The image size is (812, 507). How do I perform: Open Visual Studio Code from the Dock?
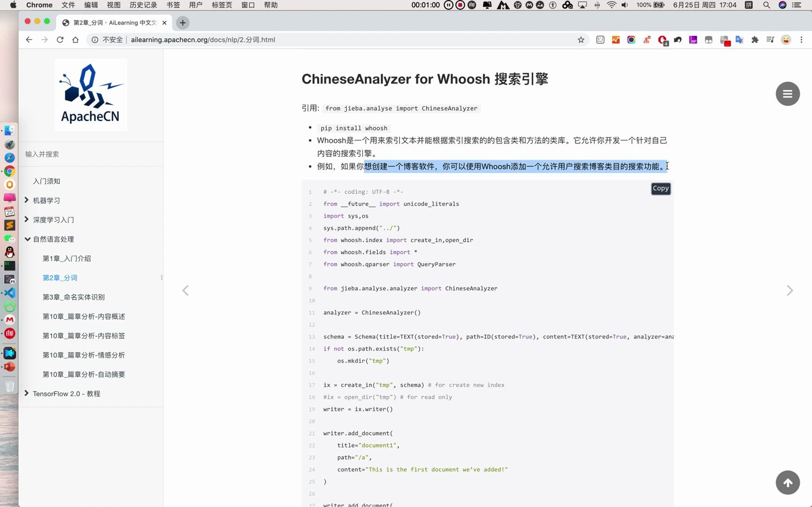click(x=9, y=293)
